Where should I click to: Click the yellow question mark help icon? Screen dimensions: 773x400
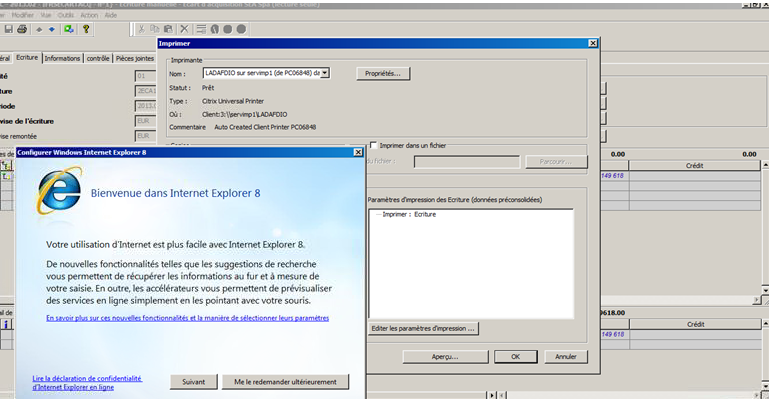pyautogui.click(x=86, y=29)
